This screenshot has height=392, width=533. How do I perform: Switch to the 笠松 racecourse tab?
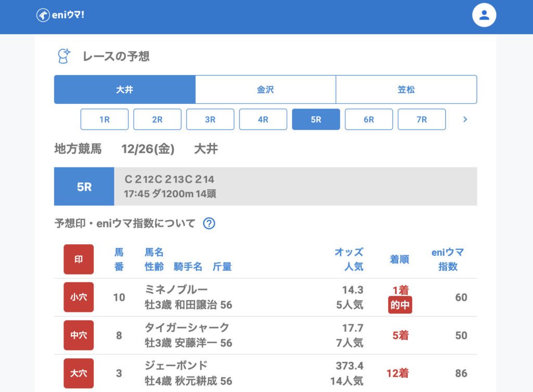[x=406, y=89]
